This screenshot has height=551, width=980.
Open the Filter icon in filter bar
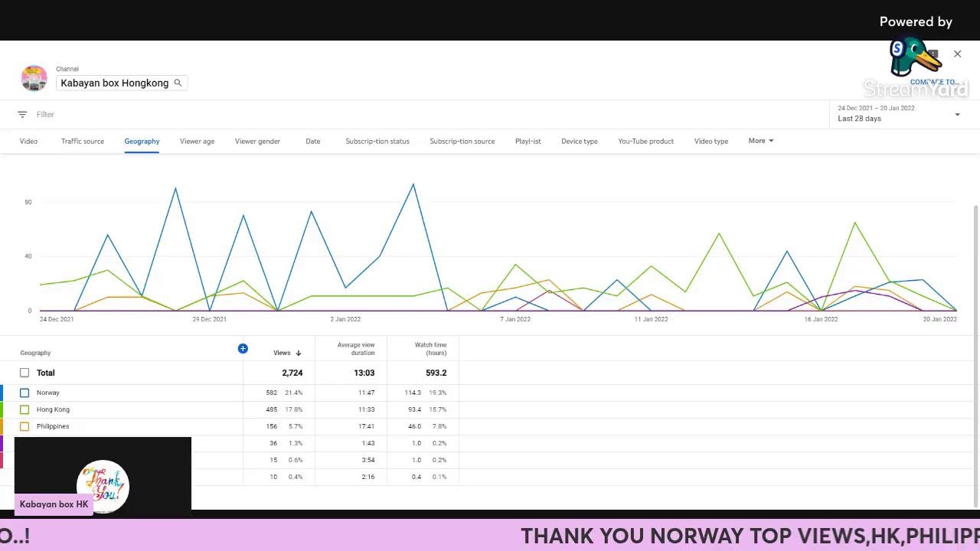coord(22,115)
